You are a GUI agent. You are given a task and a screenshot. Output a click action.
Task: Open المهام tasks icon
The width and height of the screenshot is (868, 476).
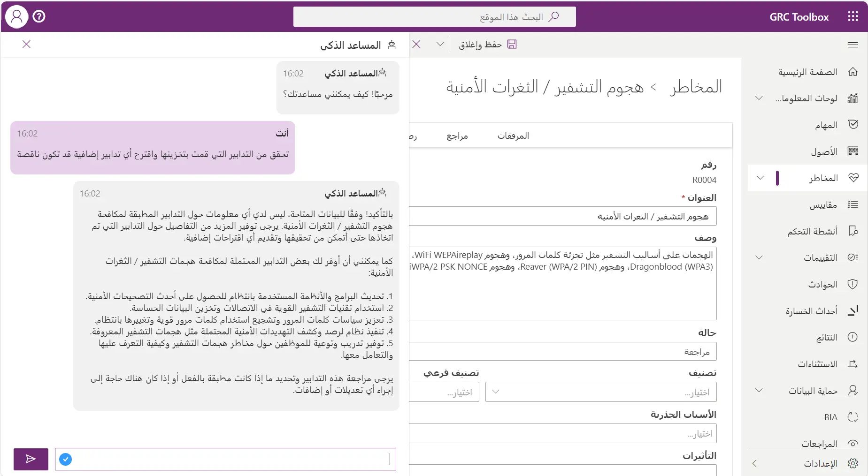[853, 125]
